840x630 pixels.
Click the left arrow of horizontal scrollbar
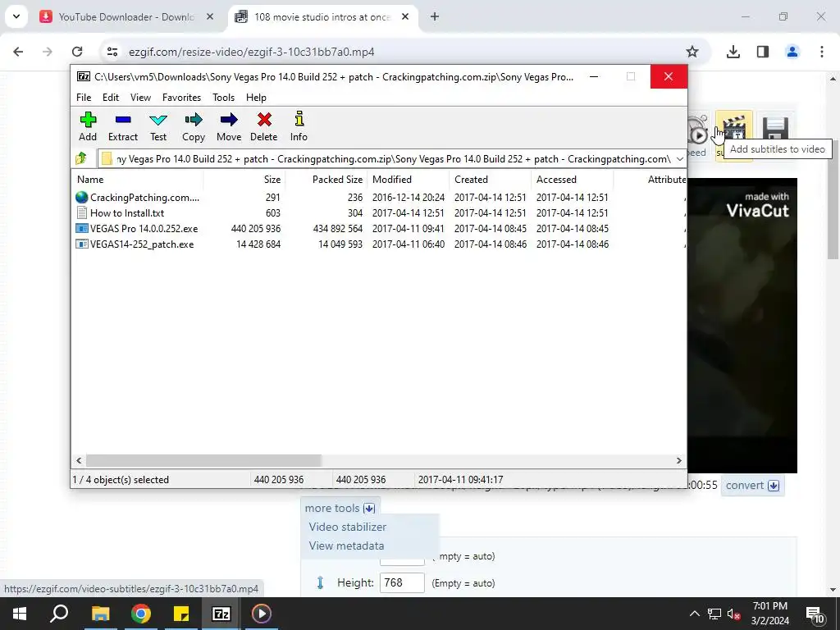(79, 460)
